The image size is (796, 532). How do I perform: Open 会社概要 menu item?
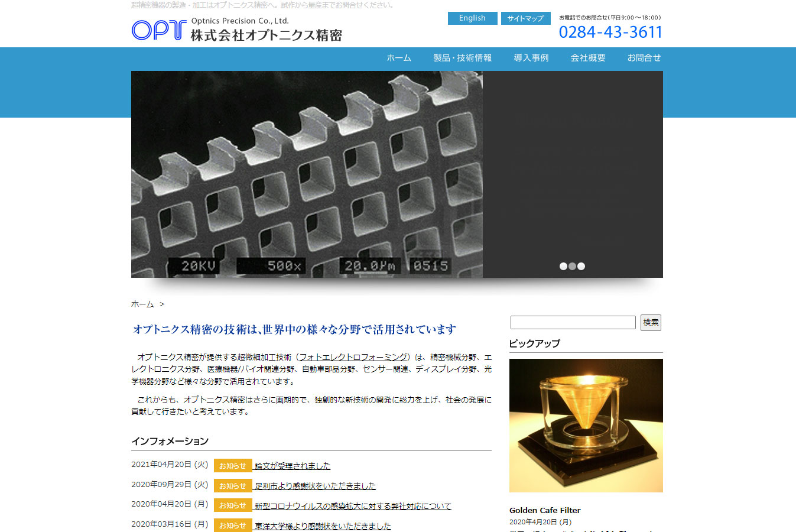click(x=588, y=58)
